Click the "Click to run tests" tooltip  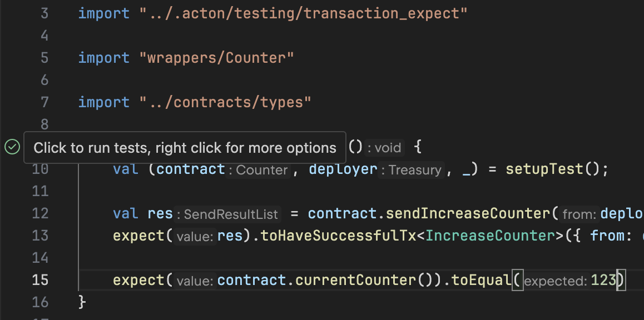185,148
